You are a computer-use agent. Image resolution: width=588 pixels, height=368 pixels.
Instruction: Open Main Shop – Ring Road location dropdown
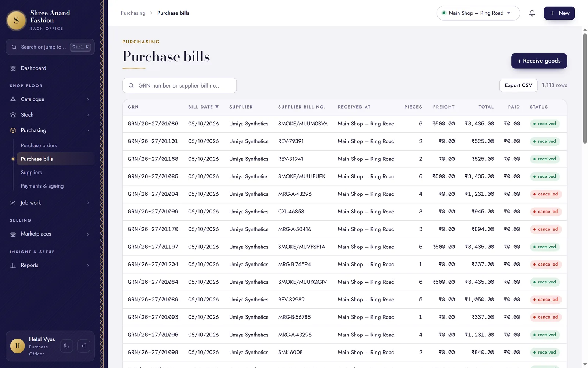[478, 13]
